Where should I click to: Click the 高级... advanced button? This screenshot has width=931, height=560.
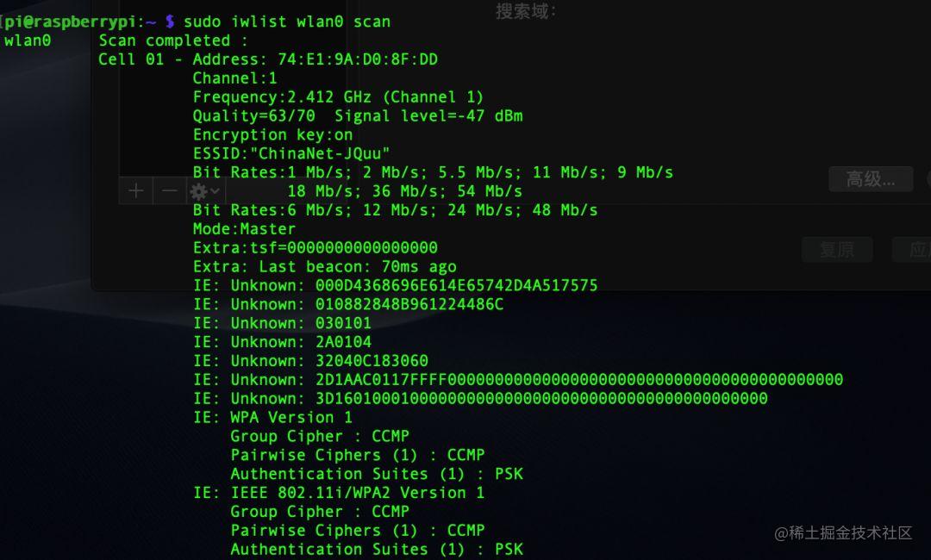point(871,178)
